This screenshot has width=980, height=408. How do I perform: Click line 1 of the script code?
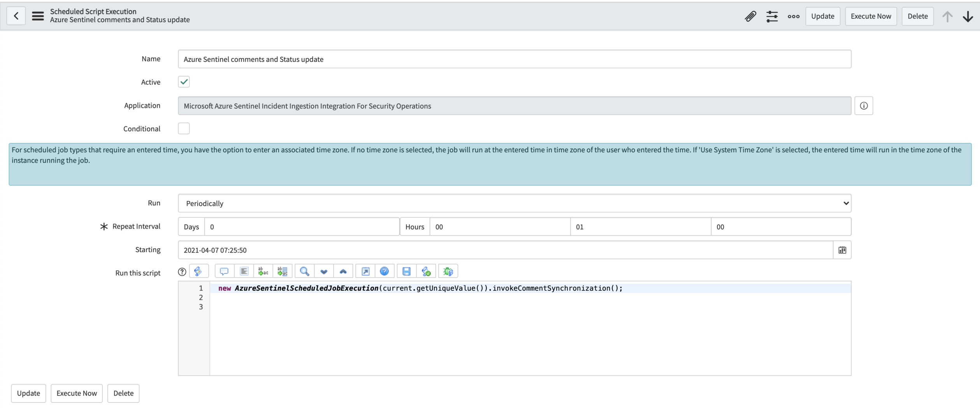pos(420,288)
